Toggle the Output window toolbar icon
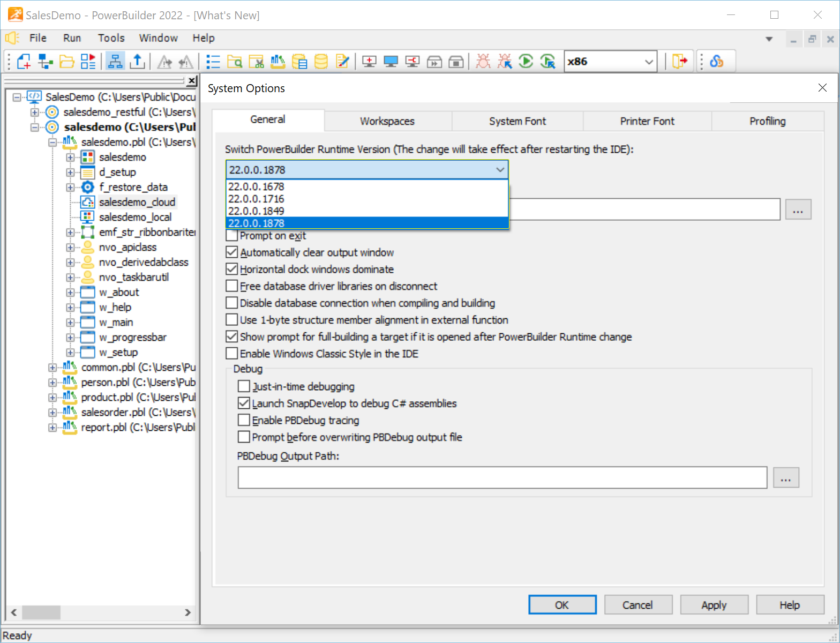The width and height of the screenshot is (840, 643). [138, 62]
